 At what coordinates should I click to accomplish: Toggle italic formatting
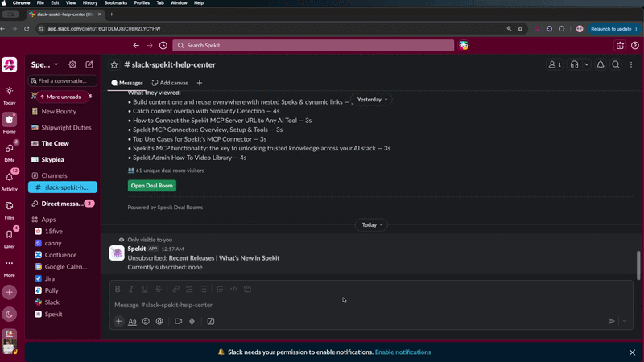(131, 290)
